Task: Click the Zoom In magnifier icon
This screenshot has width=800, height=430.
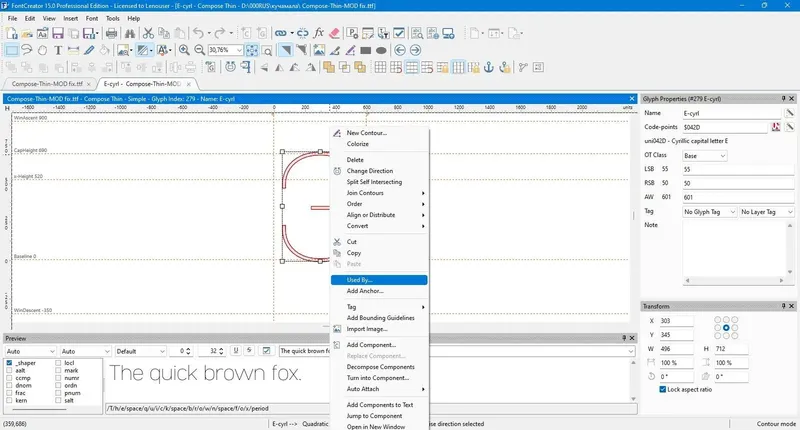Action: pos(184,50)
